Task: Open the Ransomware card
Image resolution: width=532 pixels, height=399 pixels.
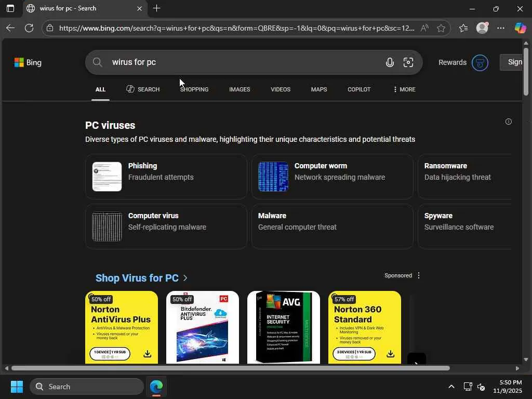Action: pyautogui.click(x=464, y=177)
